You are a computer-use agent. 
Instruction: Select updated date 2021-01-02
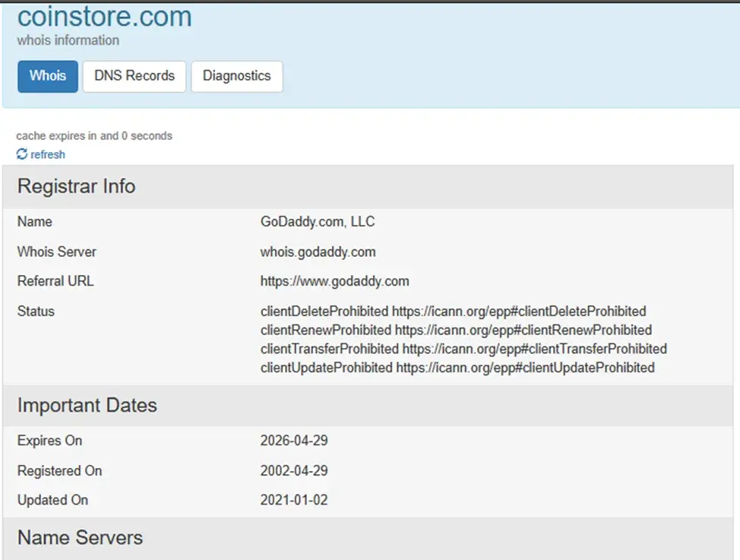coord(294,500)
